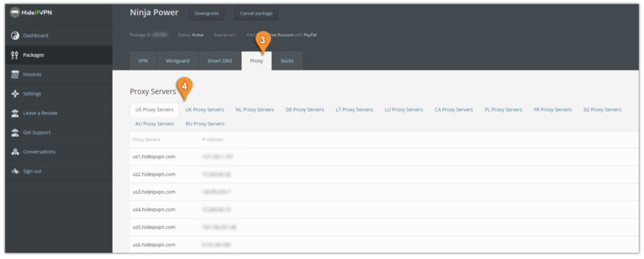This screenshot has height=259, width=644.
Task: Select NL Proxy Servers tab
Action: (255, 109)
